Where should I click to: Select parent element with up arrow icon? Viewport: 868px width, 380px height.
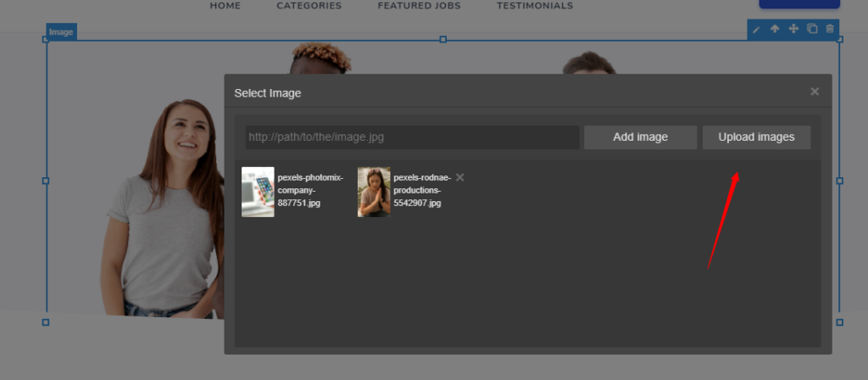775,29
